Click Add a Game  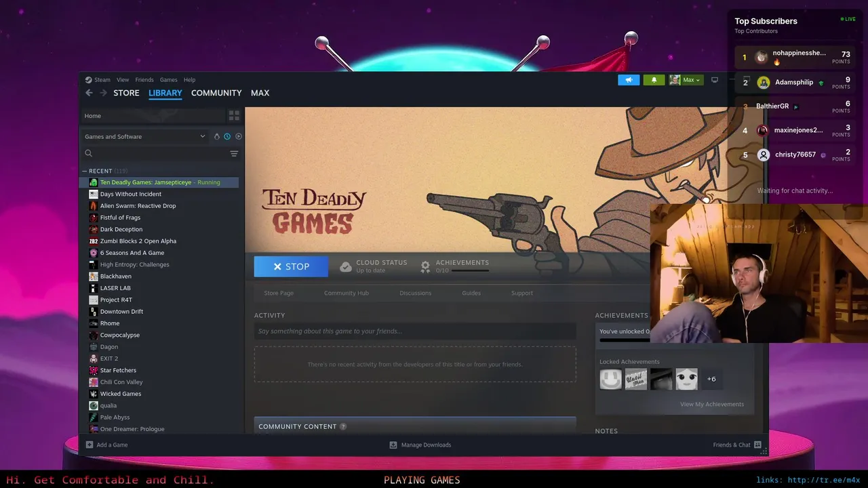[107, 445]
